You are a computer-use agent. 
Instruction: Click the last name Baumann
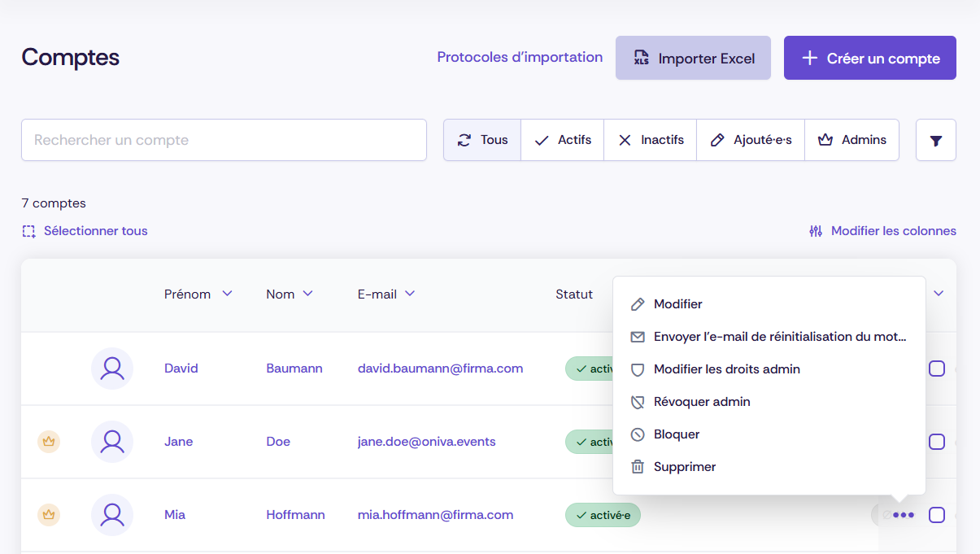coord(294,369)
